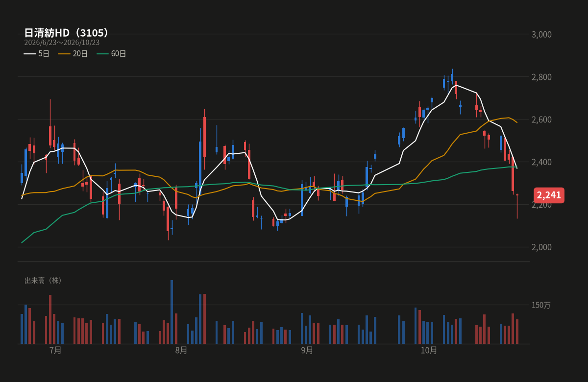Click the 2,000 price axis label
Viewport: 588px width, 382px height.
click(541, 247)
